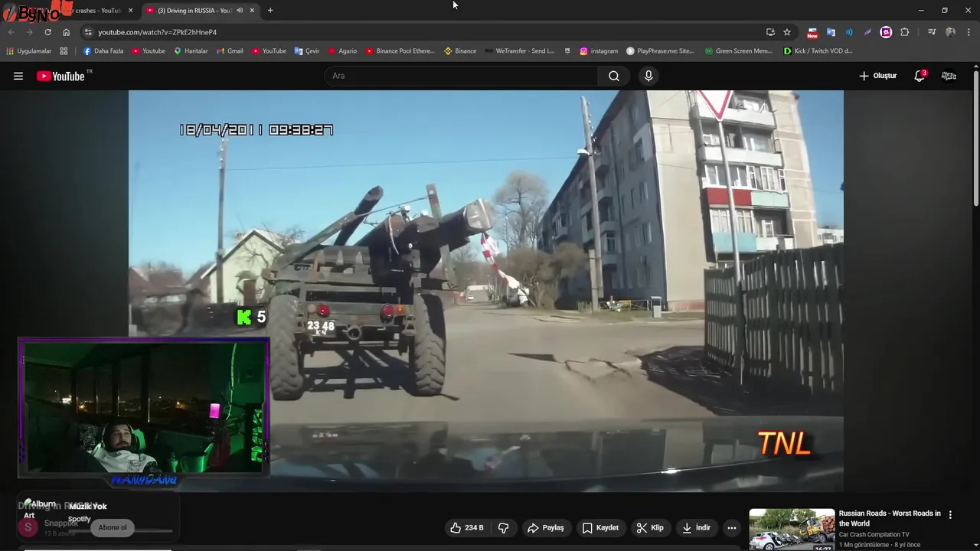Start voice search with the microphone
This screenshot has height=551, width=980.
click(648, 76)
